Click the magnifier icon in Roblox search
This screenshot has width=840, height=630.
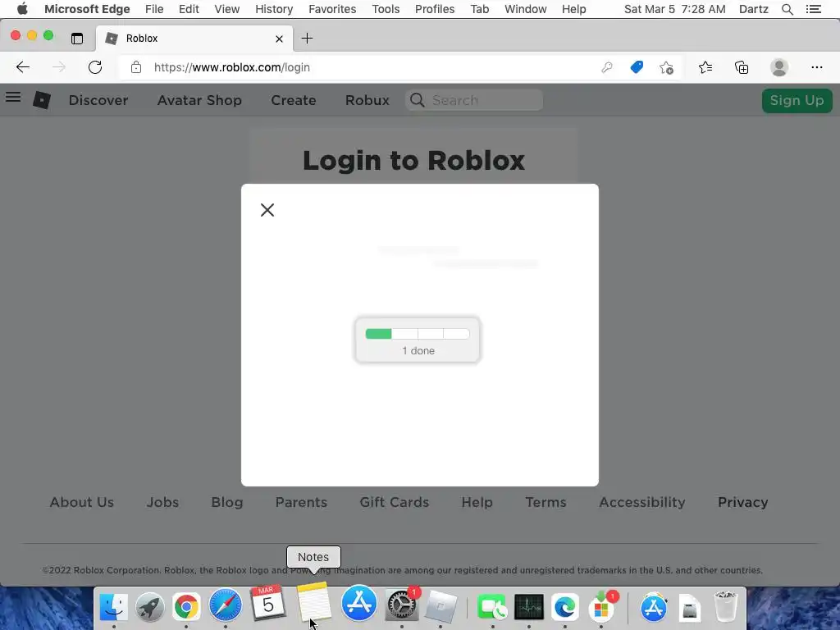pyautogui.click(x=417, y=100)
